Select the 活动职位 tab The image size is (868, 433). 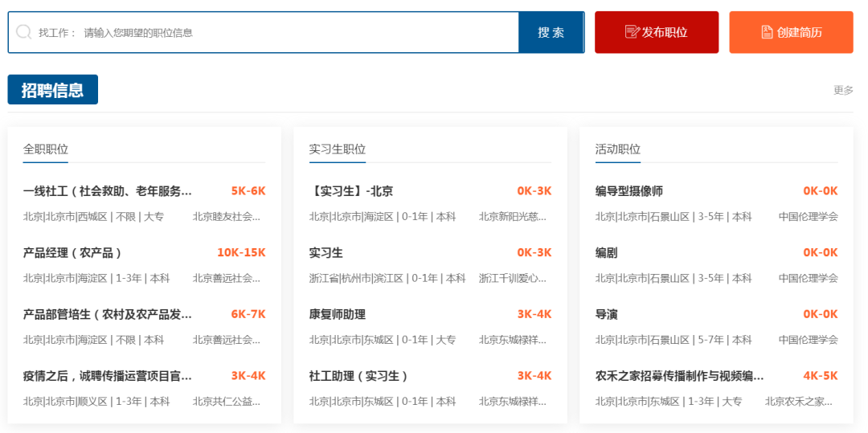[618, 149]
